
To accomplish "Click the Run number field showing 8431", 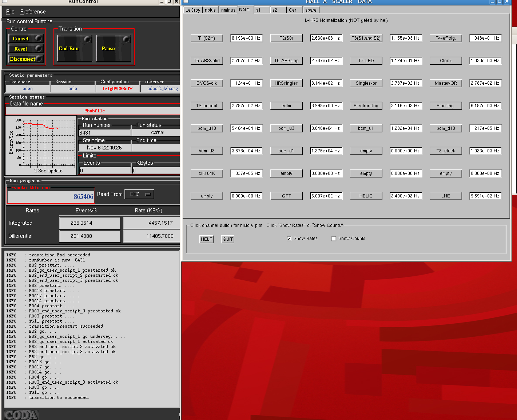I will (x=104, y=133).
